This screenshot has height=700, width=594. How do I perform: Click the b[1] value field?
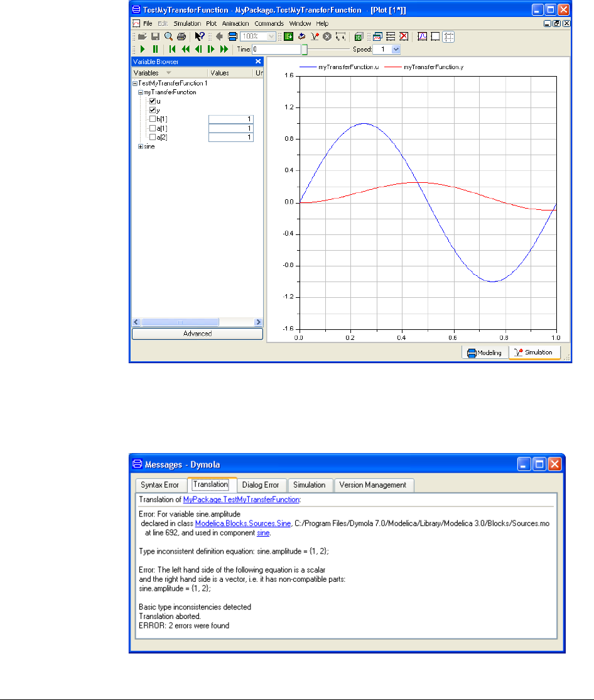coord(231,119)
